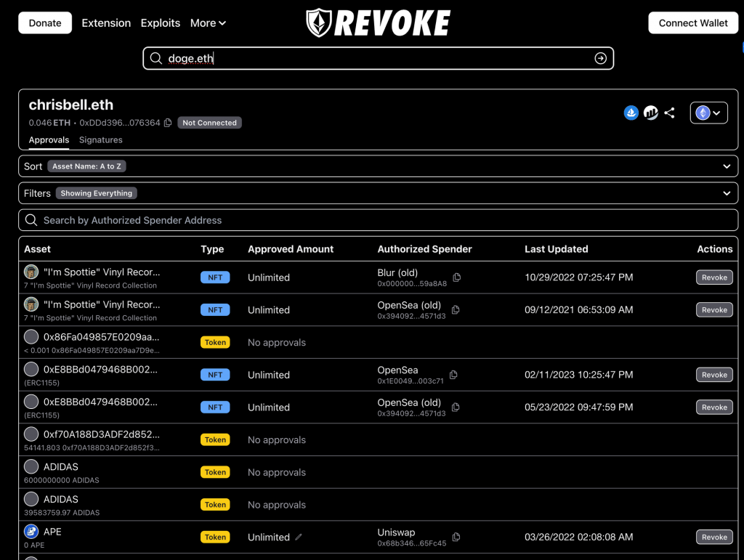The width and height of the screenshot is (744, 560).
Task: Copy OpenSea spender address 0x1E0049...003c71
Action: [x=453, y=375]
